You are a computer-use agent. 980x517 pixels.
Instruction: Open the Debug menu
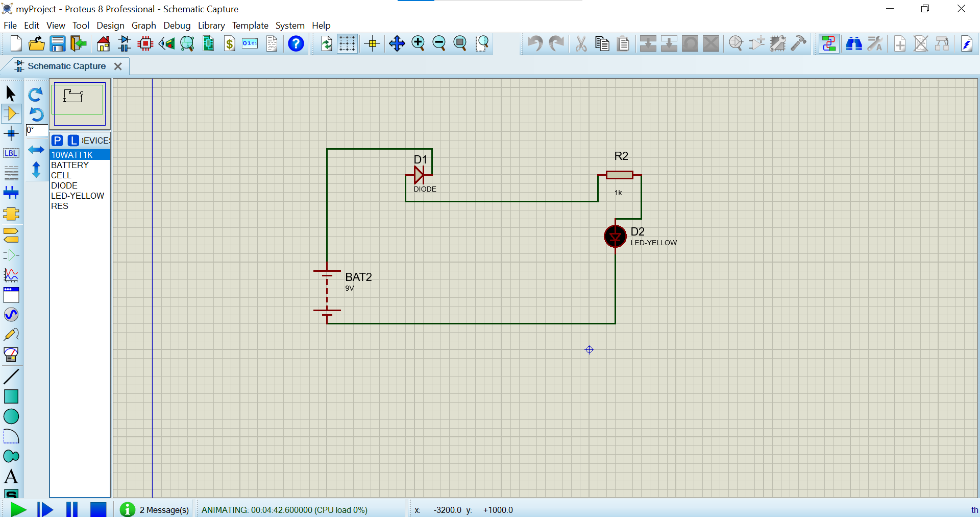177,26
